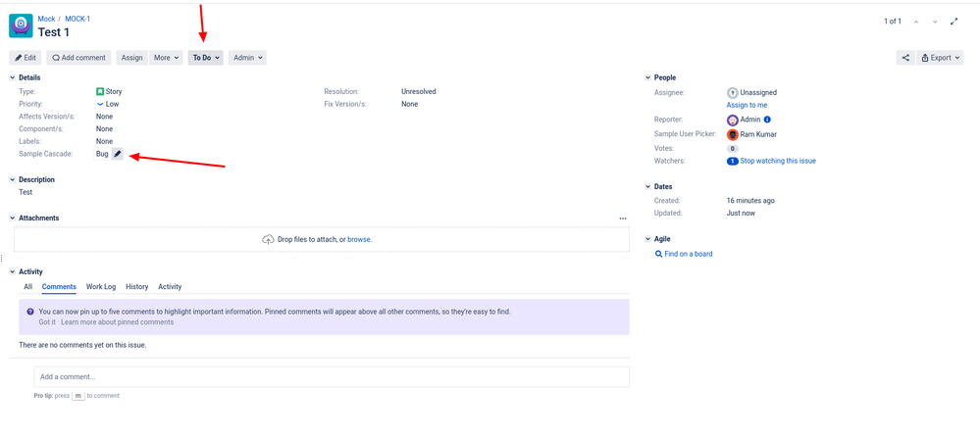Click the Labels None value

click(x=104, y=142)
